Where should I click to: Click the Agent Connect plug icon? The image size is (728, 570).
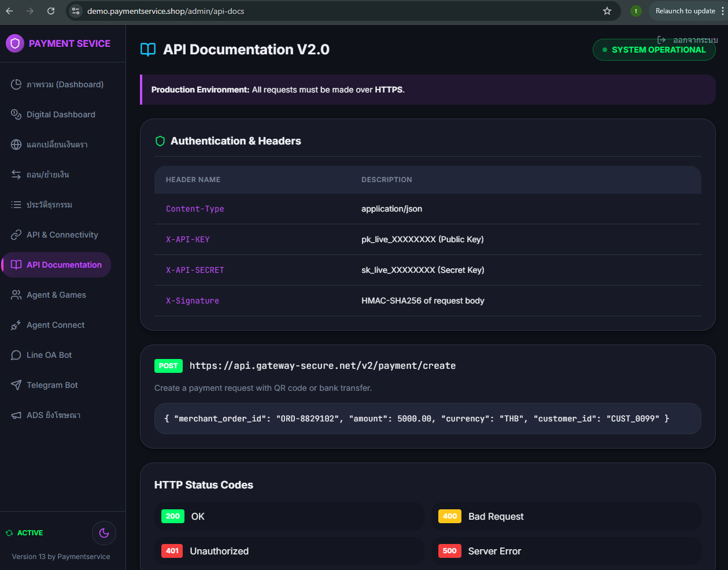point(16,325)
